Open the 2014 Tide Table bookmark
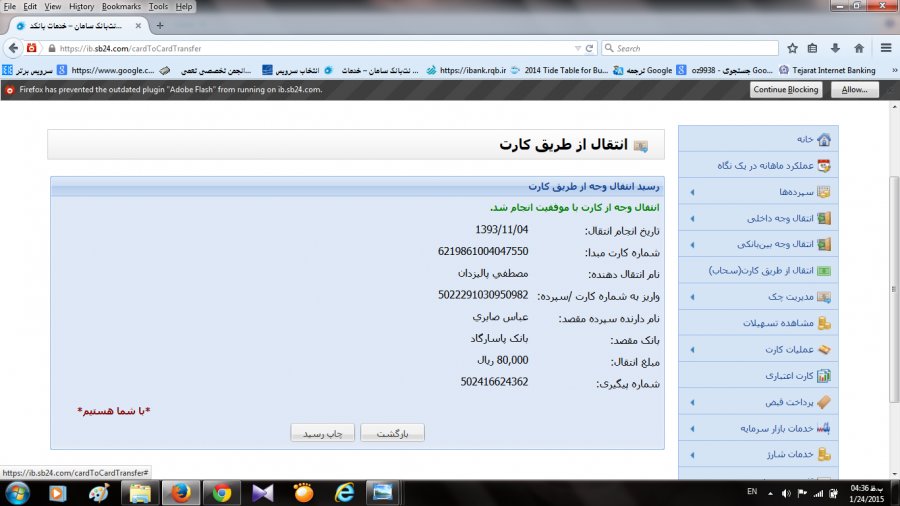The height and width of the screenshot is (506, 900). point(559,70)
